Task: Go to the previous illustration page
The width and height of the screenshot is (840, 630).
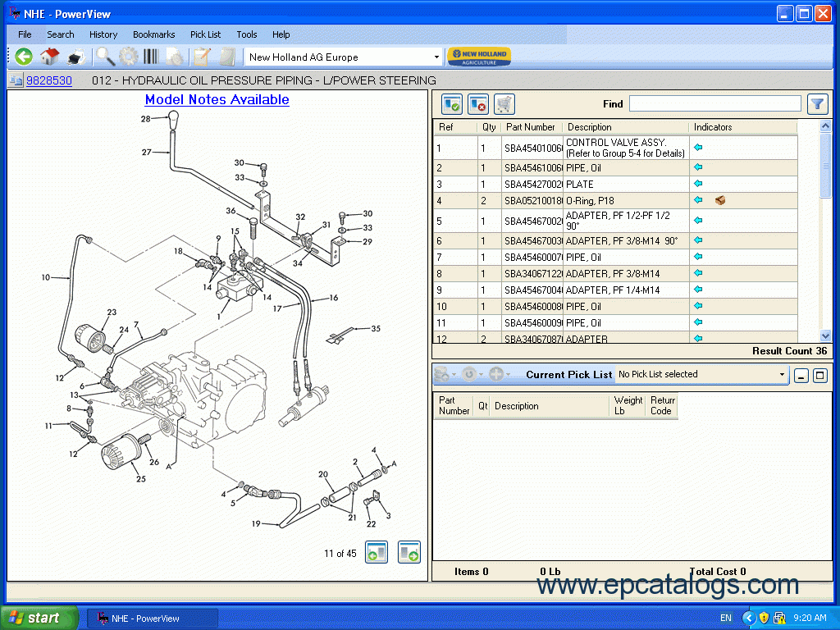Action: coord(377,553)
